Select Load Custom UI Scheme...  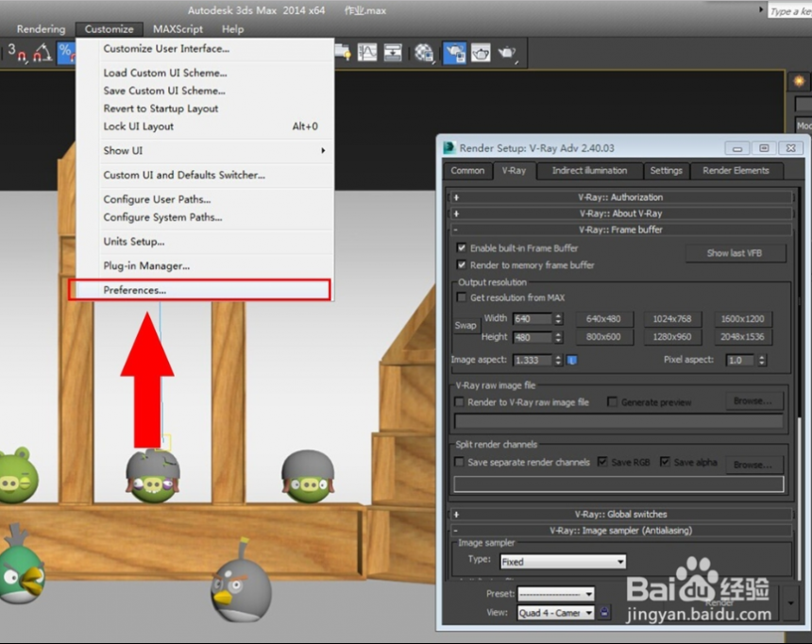point(206,73)
